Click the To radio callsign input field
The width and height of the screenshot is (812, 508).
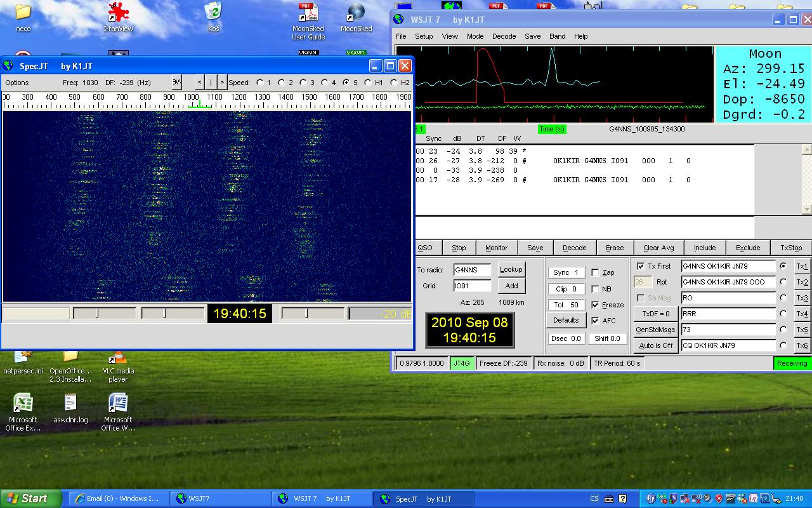pyautogui.click(x=472, y=270)
